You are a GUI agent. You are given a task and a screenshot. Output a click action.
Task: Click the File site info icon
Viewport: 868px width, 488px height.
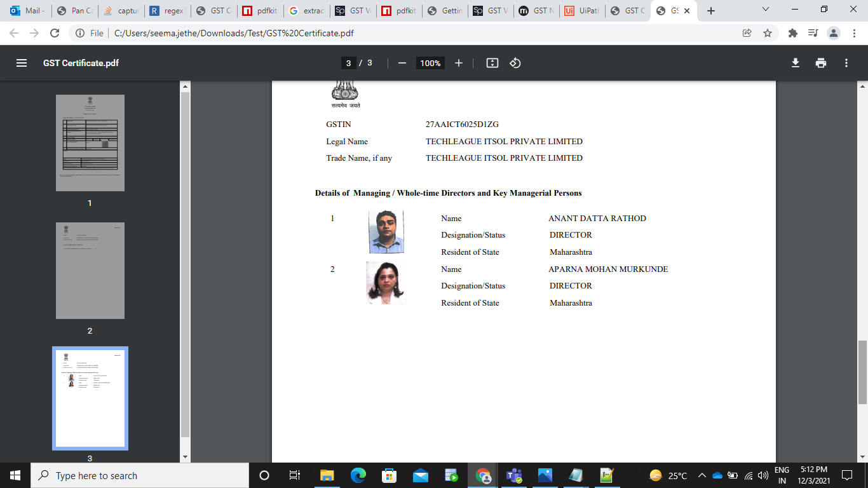(x=81, y=33)
